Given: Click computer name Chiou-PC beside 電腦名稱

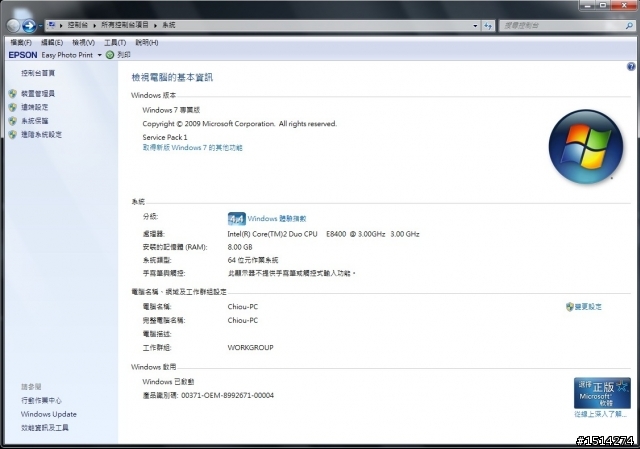Looking at the screenshot, I should (243, 307).
